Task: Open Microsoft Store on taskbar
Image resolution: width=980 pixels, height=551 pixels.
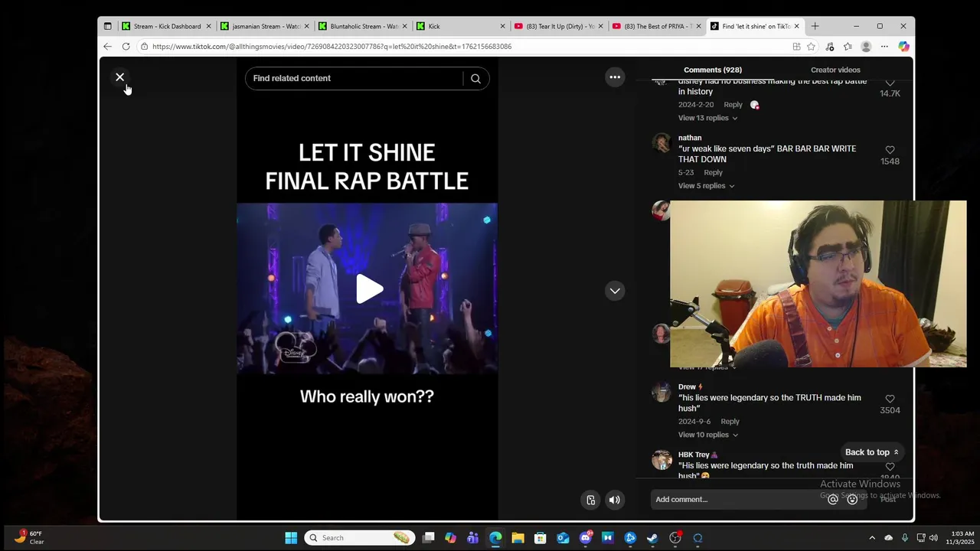Action: pyautogui.click(x=540, y=538)
